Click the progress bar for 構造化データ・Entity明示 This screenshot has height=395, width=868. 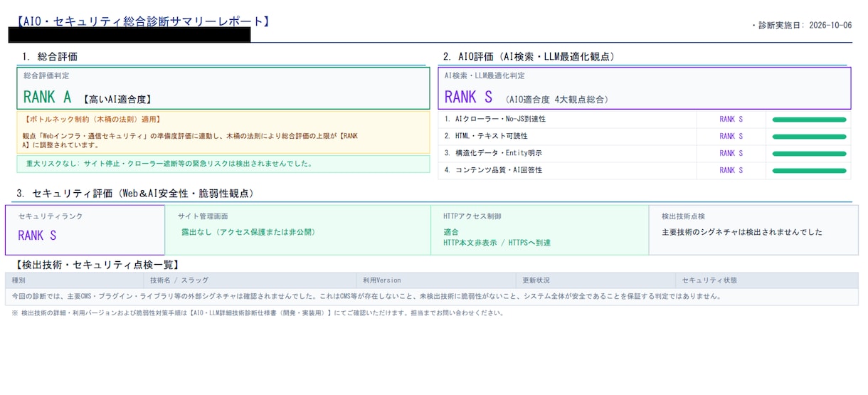coord(809,154)
